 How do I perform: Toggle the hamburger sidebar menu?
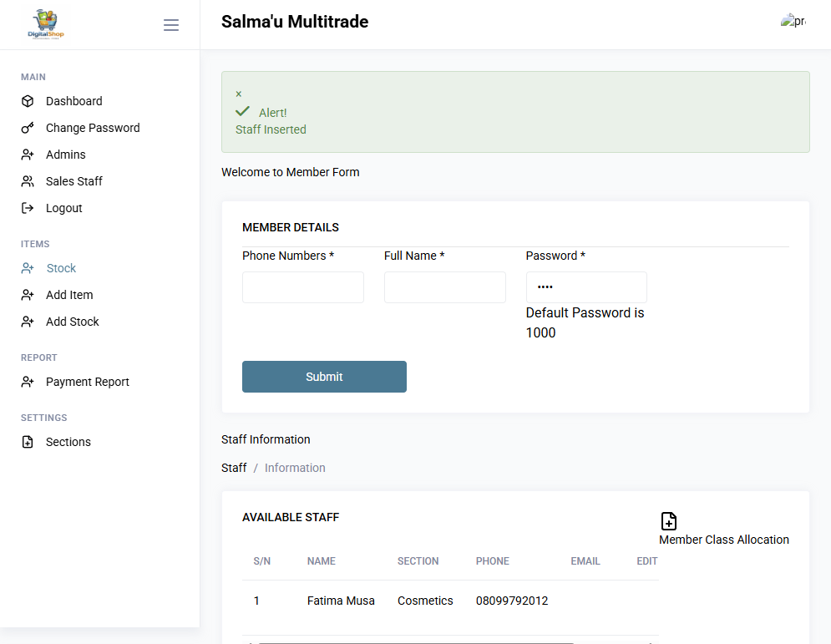(170, 25)
